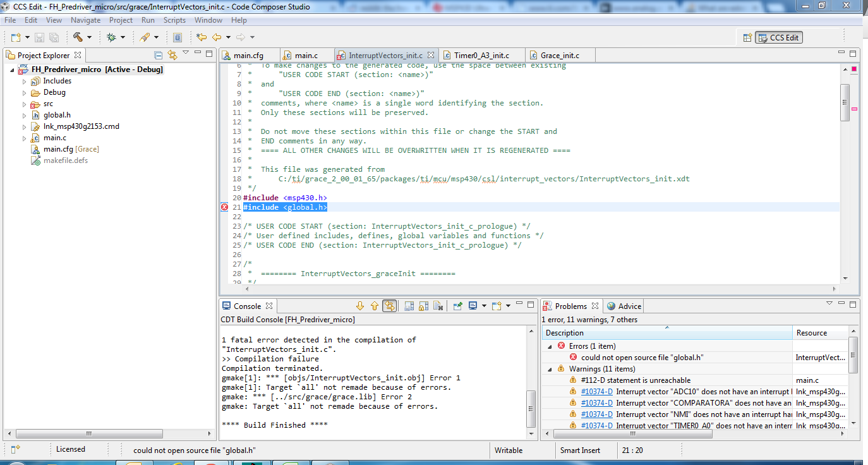The height and width of the screenshot is (465, 868).
Task: Open the #10374-D warning link for ADC10
Action: [x=596, y=392]
